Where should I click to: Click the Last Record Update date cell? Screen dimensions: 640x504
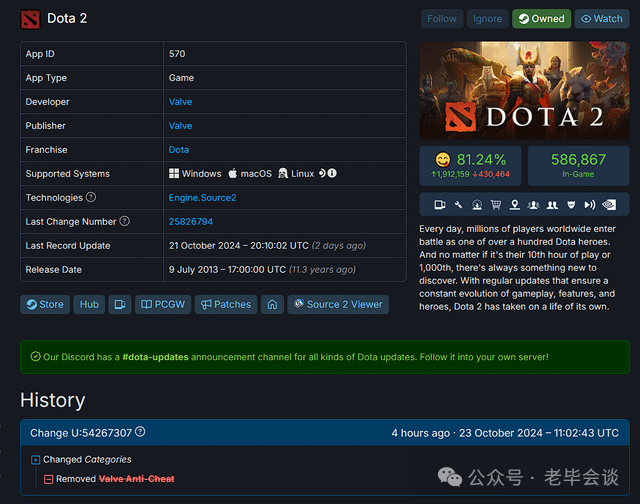284,246
